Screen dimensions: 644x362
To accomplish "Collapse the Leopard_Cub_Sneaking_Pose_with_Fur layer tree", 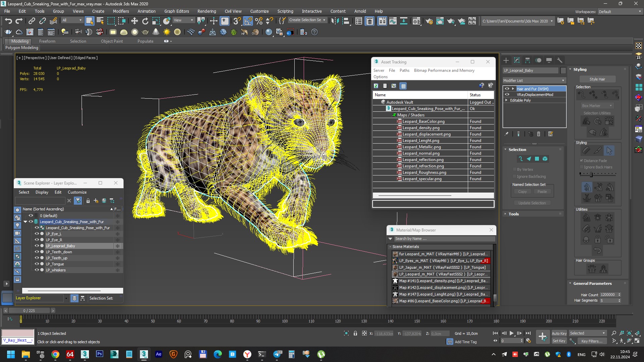I will tap(25, 222).
